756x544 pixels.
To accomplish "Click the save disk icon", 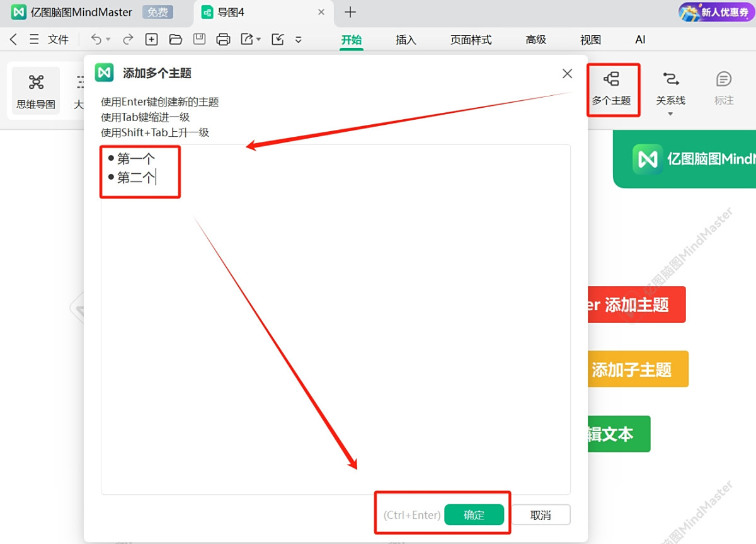I will (x=199, y=40).
